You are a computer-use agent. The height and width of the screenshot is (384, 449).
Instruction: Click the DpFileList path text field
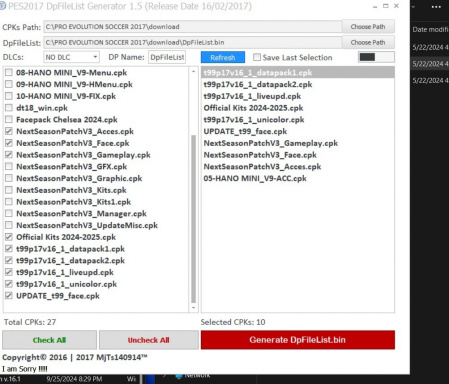pyautogui.click(x=193, y=42)
